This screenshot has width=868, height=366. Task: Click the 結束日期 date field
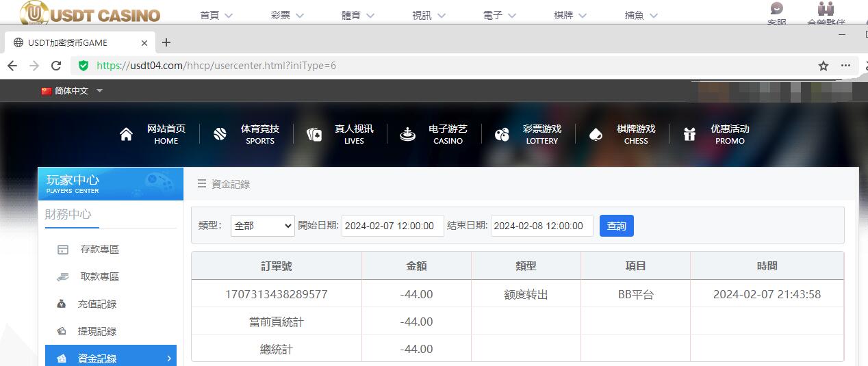click(x=542, y=226)
